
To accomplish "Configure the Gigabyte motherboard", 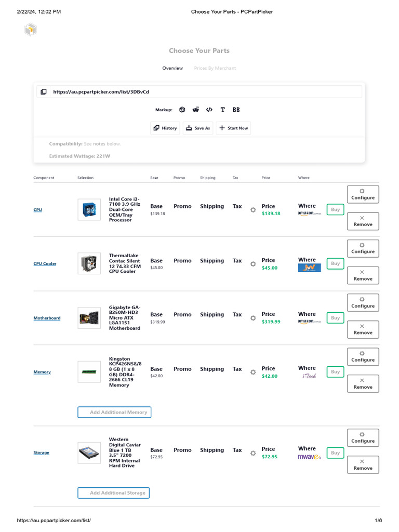I will pyautogui.click(x=363, y=302).
